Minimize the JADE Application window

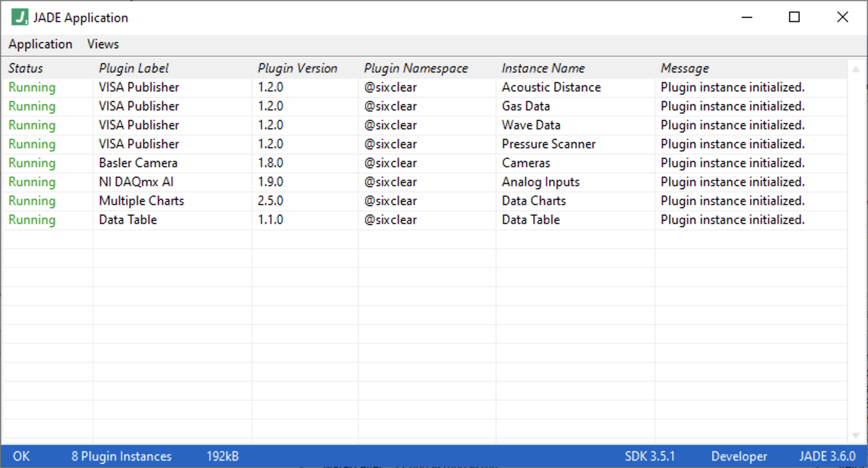tap(747, 17)
